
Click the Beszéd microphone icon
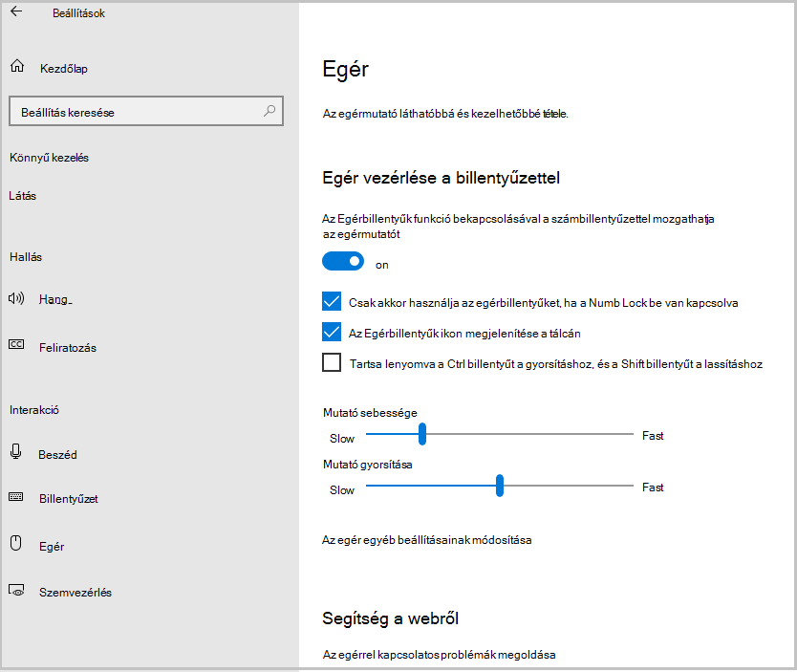click(x=15, y=451)
